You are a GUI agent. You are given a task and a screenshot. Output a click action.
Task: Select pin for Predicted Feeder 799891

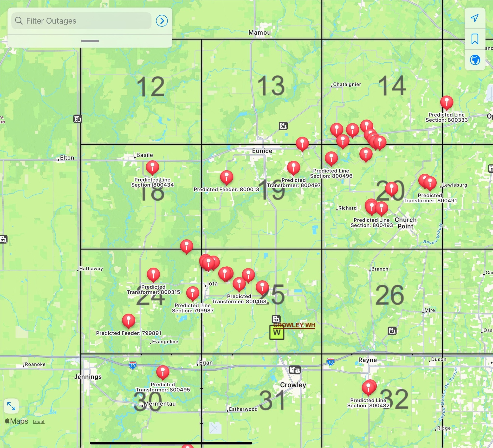coord(128,321)
